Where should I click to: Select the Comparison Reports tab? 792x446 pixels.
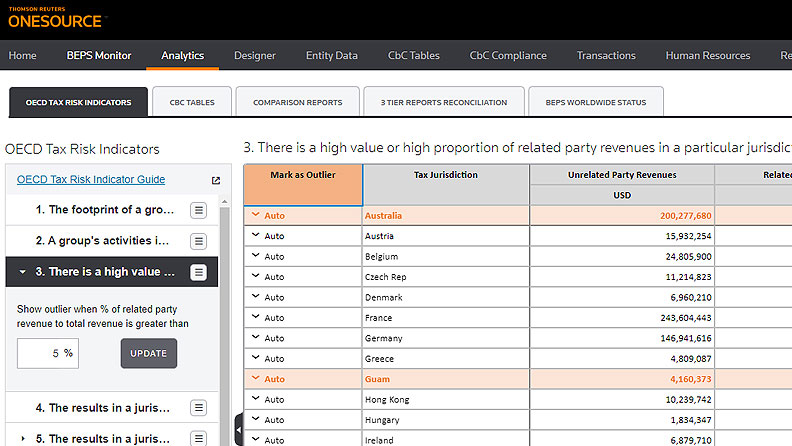297,102
